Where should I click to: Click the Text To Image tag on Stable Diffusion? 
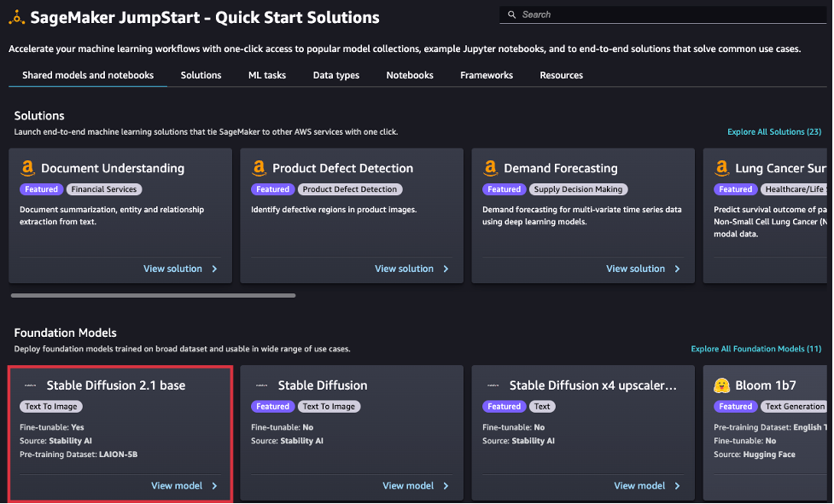coord(330,407)
